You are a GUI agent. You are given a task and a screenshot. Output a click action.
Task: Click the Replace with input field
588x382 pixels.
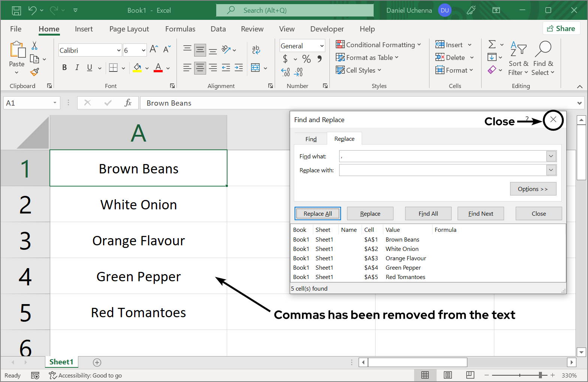pyautogui.click(x=443, y=170)
